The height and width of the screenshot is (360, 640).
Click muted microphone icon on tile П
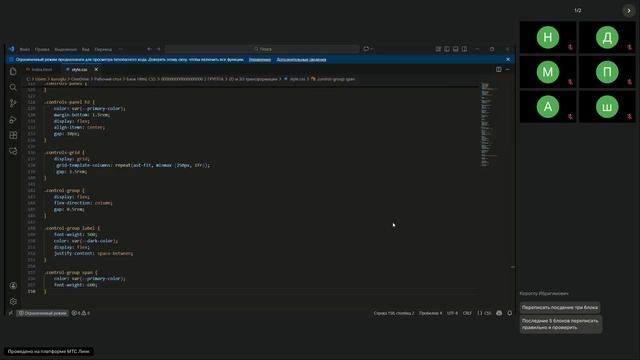tap(629, 82)
